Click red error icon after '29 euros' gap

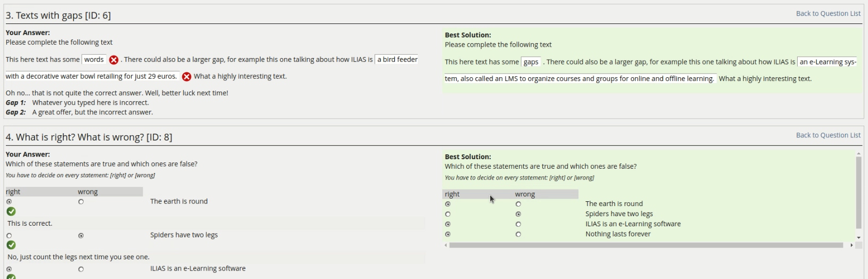point(186,77)
